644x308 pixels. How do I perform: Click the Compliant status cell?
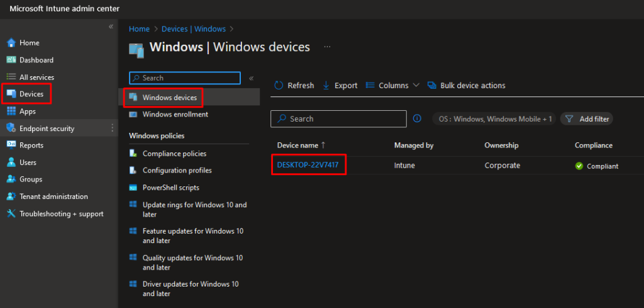[597, 166]
